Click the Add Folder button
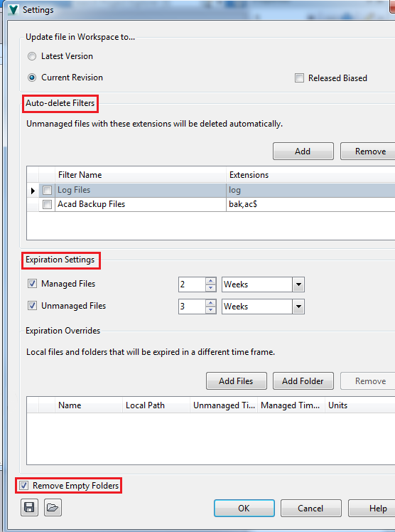395x532 pixels. point(303,381)
